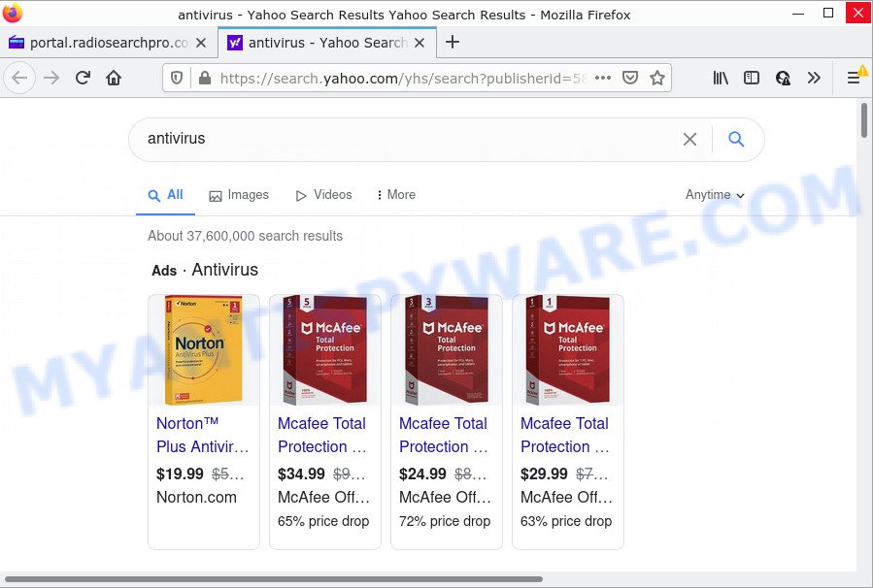Go back to the previous page
This screenshot has height=588, width=873.
point(20,78)
